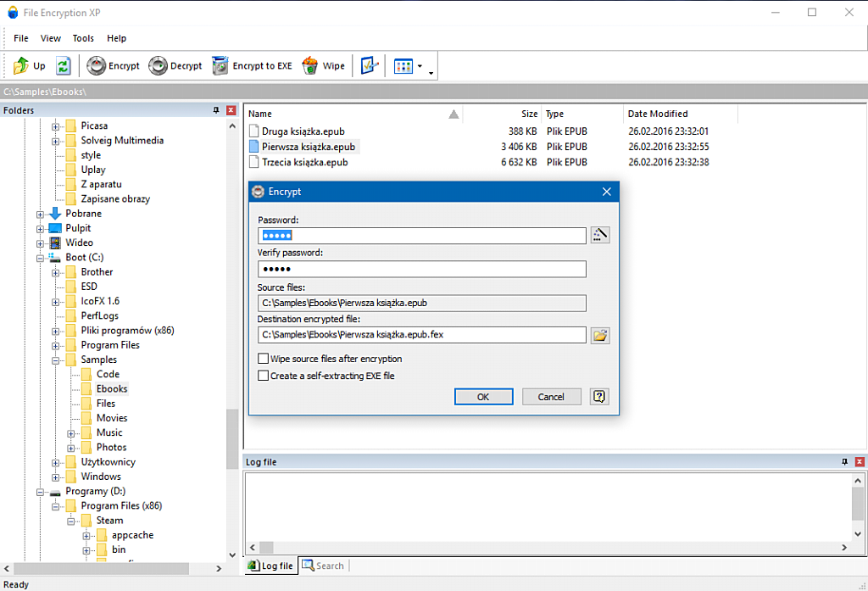
Task: Select the Pobrane downloads folder icon
Action: click(x=55, y=214)
